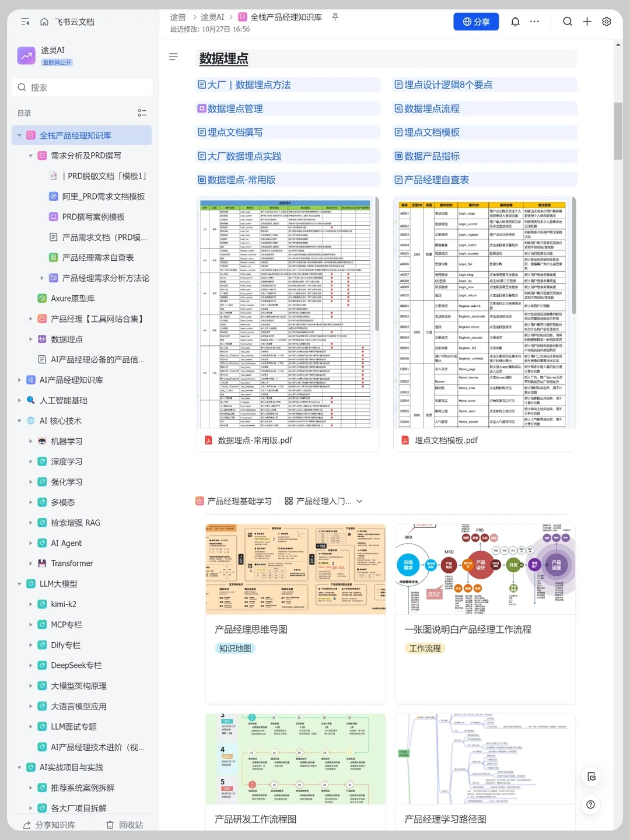
Task: Create new document with plus icon
Action: click(587, 22)
